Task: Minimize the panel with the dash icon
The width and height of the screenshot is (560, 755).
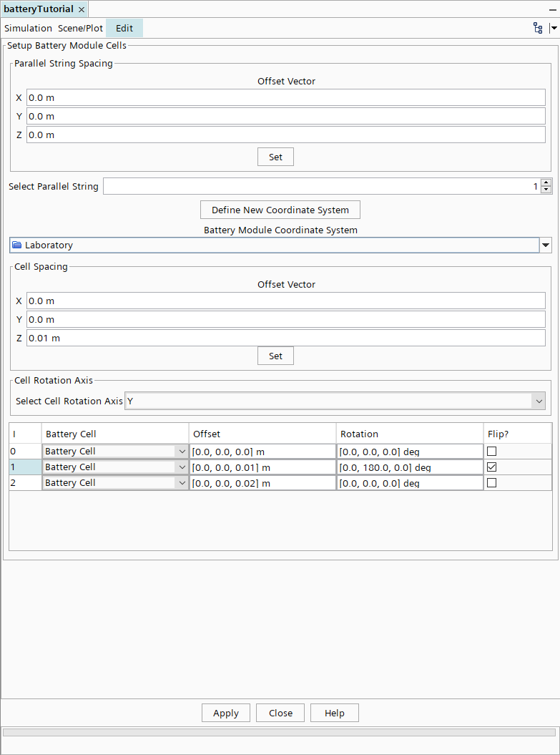Action: coord(552,9)
